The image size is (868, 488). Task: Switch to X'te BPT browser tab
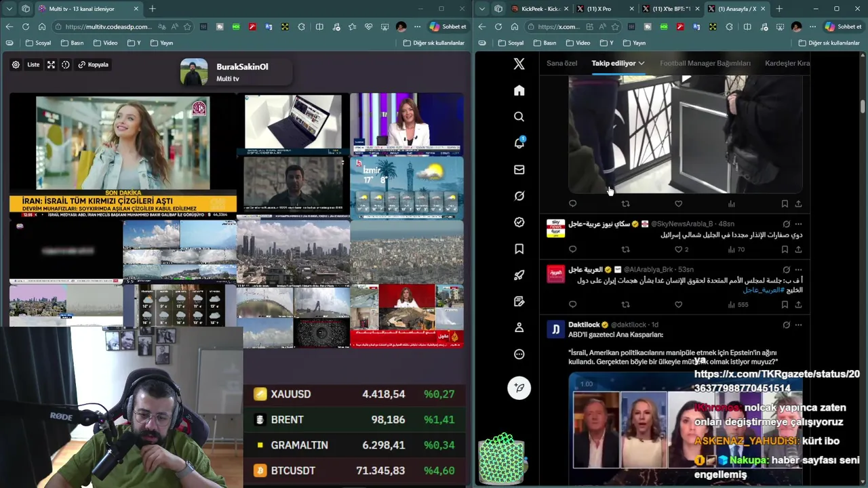tap(670, 9)
